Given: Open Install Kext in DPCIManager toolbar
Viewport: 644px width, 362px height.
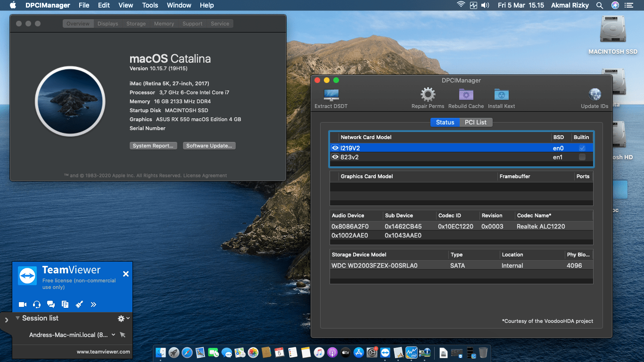Looking at the screenshot, I should (501, 98).
